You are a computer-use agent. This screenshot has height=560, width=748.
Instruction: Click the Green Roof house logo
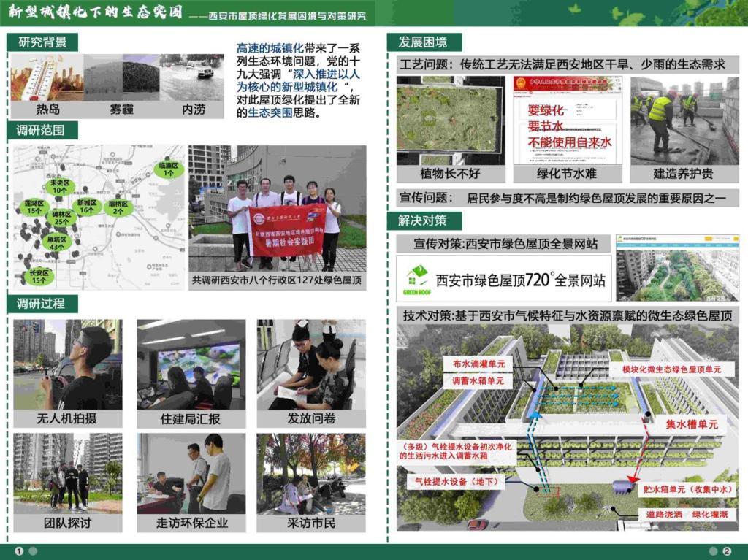417,278
